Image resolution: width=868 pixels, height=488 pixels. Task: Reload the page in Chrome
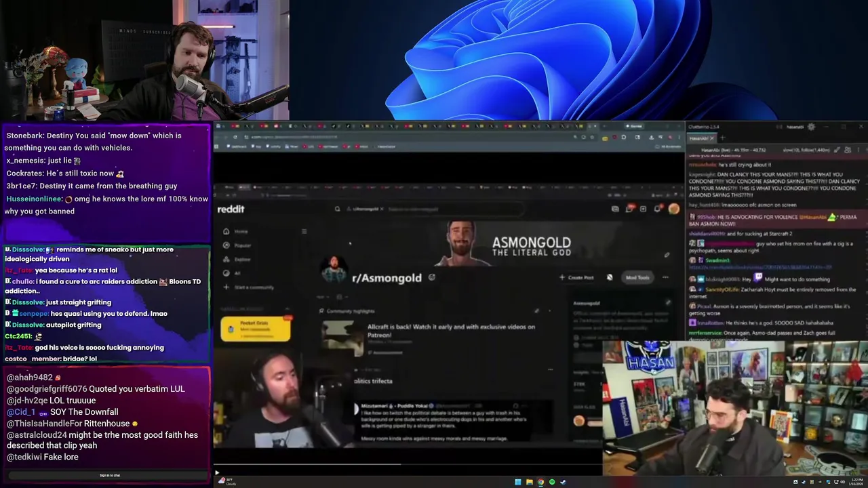coord(235,137)
